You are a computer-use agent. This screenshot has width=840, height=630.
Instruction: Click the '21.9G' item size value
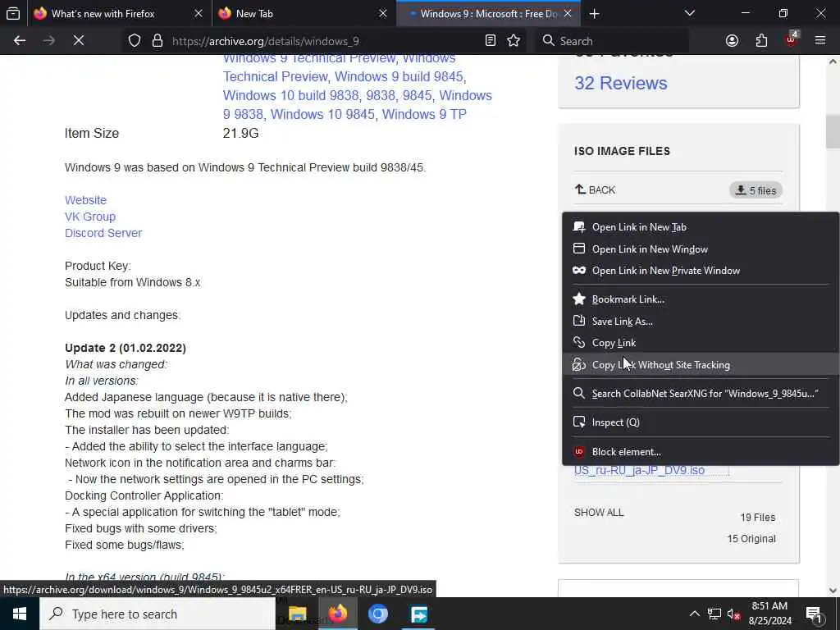(240, 134)
